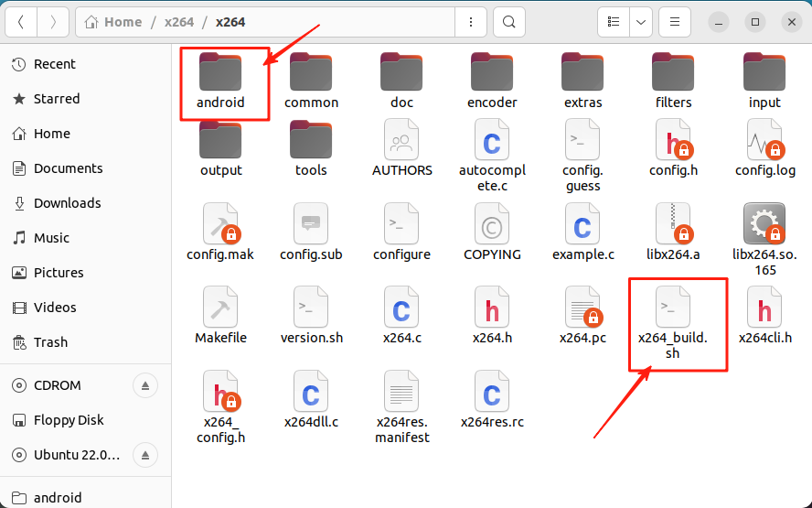The image size is (812, 508).
Task: Select the x264_build.sh script
Action: click(x=673, y=323)
